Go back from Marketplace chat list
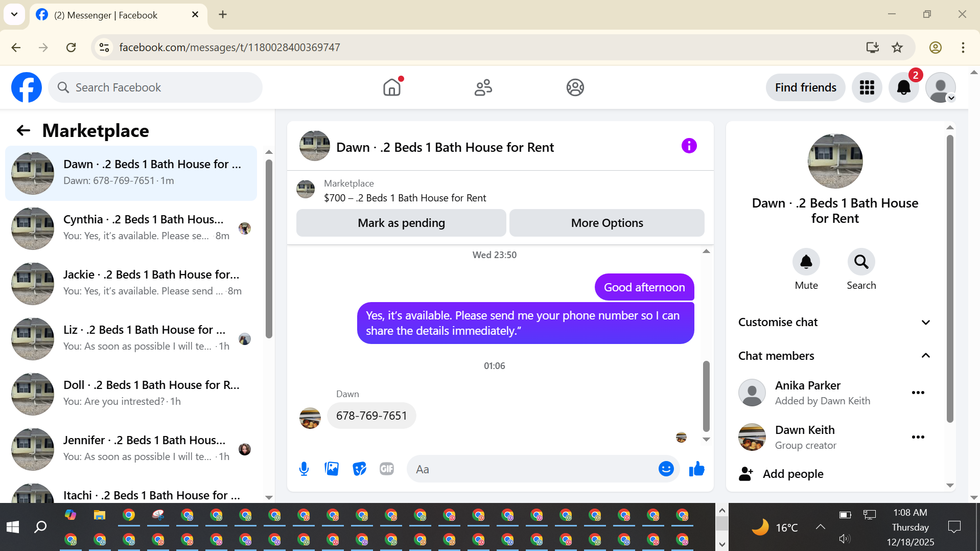This screenshot has height=551, width=980. (x=24, y=131)
